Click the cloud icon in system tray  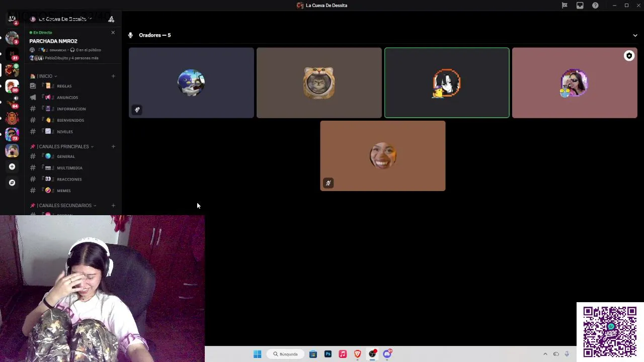tap(556, 354)
